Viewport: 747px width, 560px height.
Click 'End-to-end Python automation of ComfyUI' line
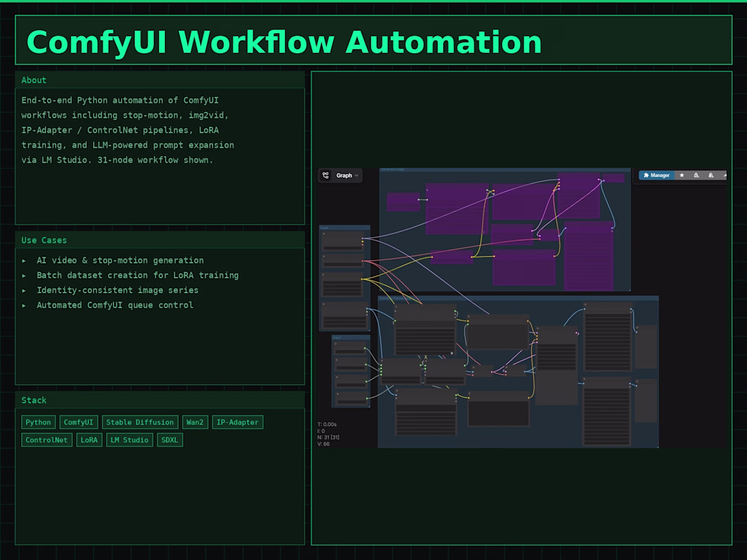[120, 100]
